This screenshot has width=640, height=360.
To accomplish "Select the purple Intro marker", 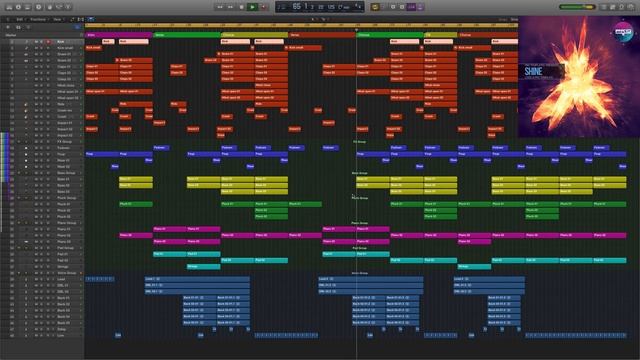I will [x=119, y=35].
